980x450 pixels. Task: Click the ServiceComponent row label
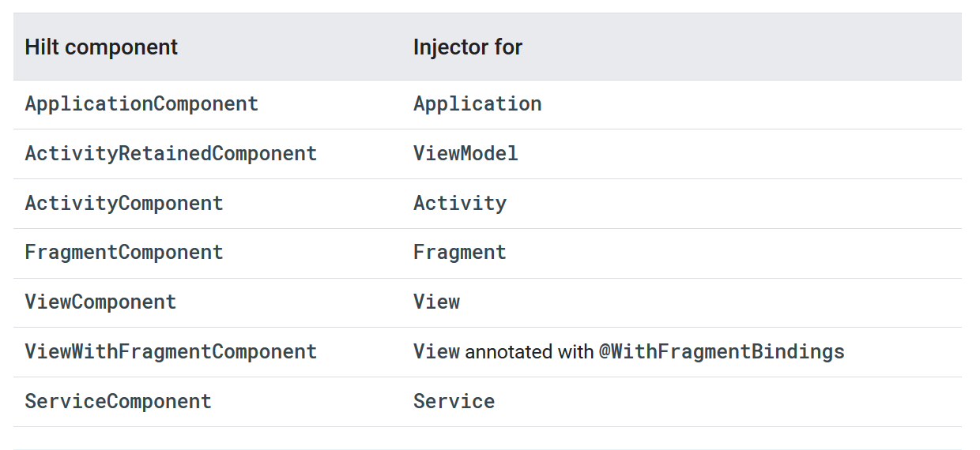pyautogui.click(x=118, y=401)
